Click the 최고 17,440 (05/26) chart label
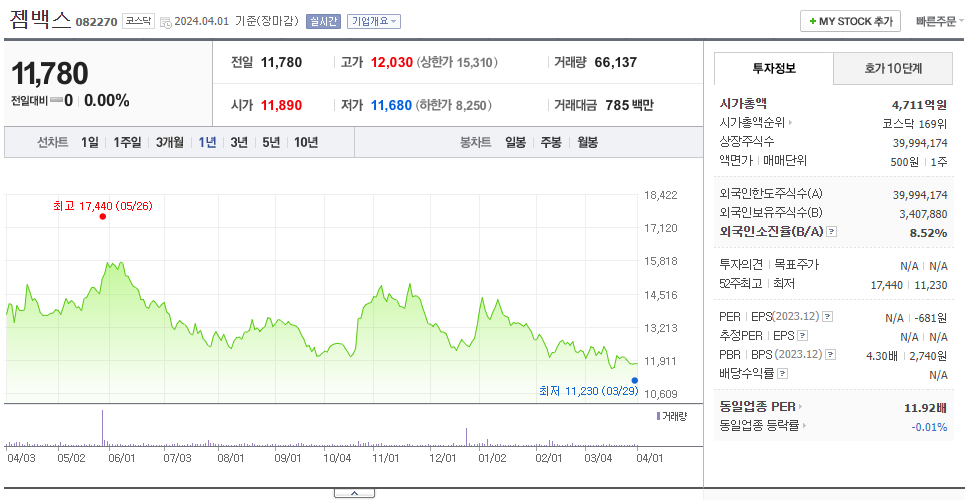The image size is (968, 500). [102, 206]
